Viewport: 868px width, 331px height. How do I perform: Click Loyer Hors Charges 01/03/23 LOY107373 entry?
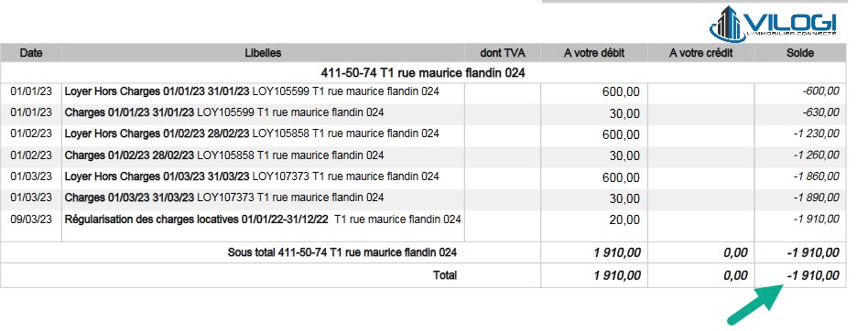pyautogui.click(x=252, y=176)
